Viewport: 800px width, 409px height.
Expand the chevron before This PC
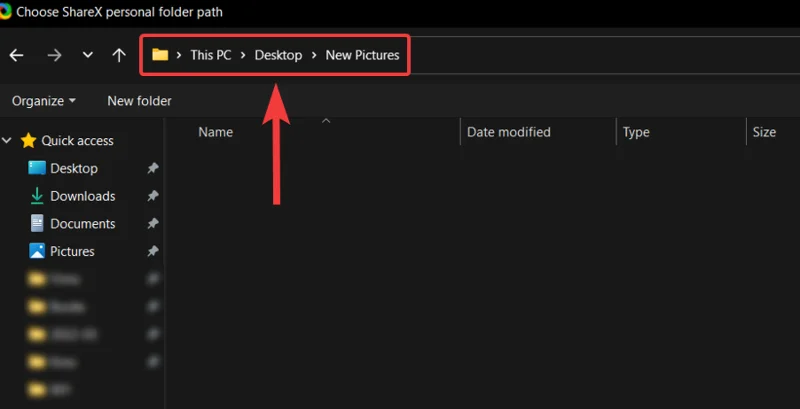[x=179, y=55]
